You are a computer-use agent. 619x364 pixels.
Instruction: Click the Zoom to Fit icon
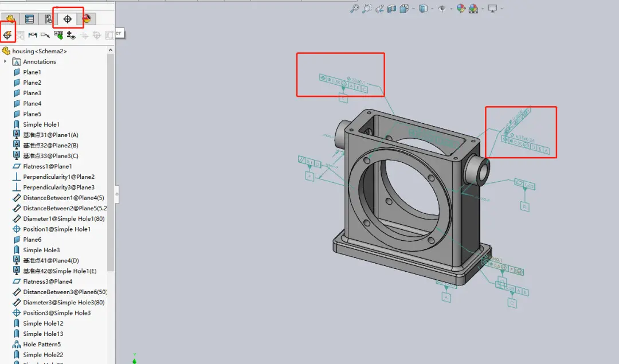[x=355, y=8]
